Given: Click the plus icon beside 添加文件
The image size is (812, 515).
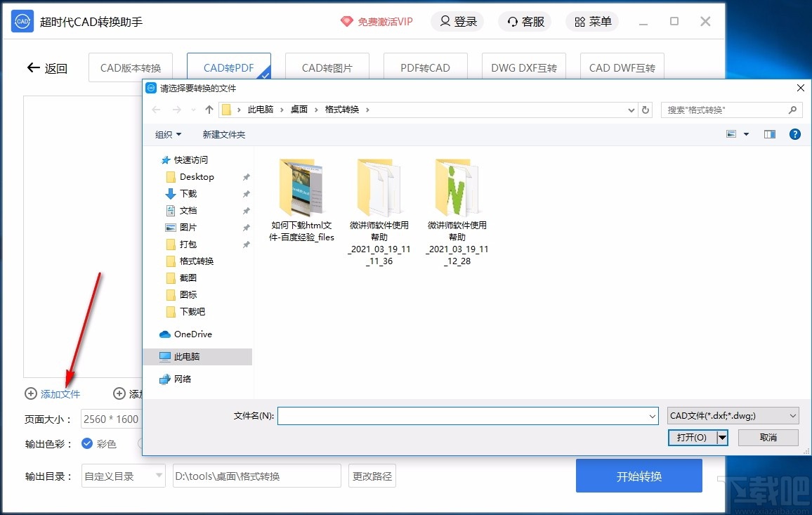Looking at the screenshot, I should 31,394.
